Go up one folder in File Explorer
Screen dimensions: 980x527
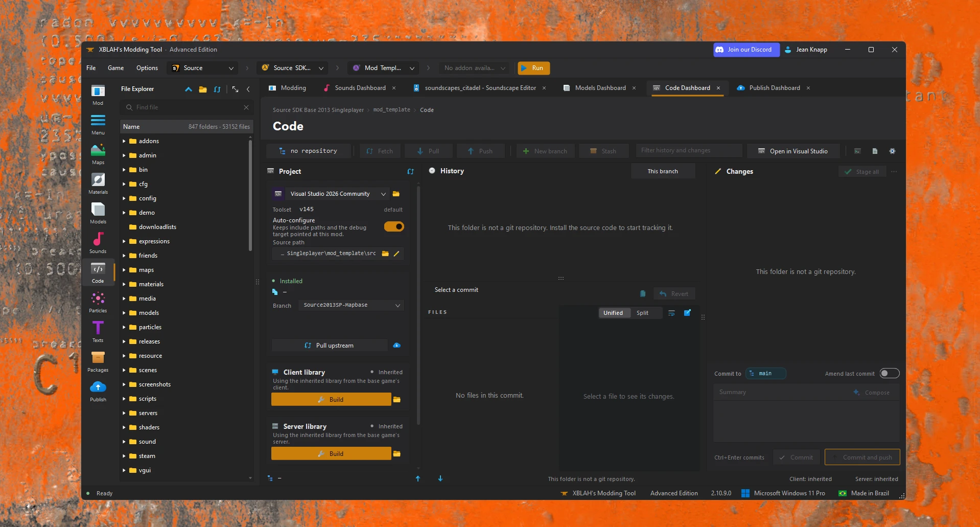(x=189, y=89)
